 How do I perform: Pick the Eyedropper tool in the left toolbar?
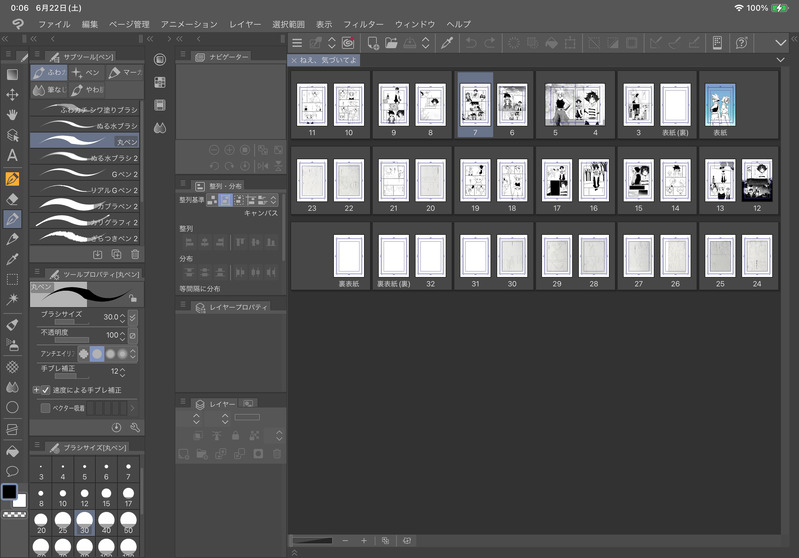click(x=12, y=260)
